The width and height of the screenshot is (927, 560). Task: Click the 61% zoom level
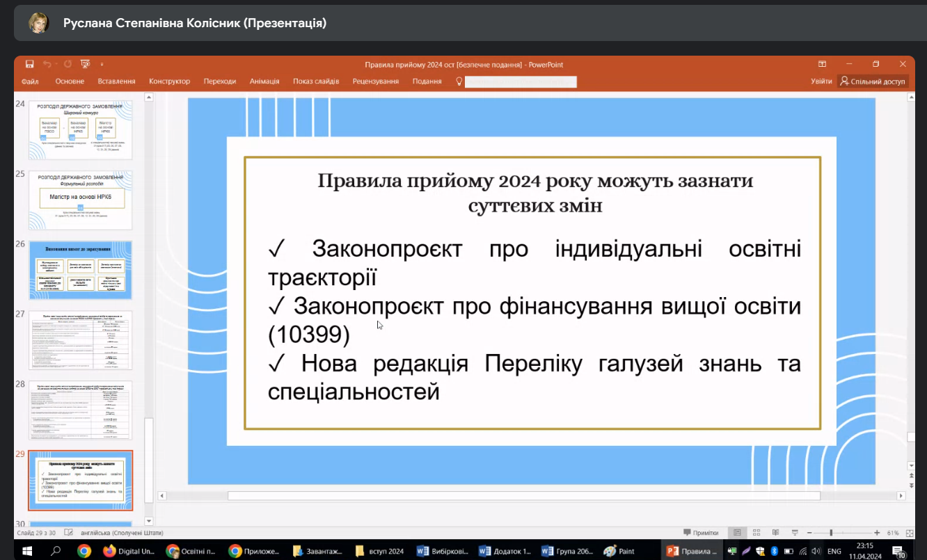click(893, 533)
